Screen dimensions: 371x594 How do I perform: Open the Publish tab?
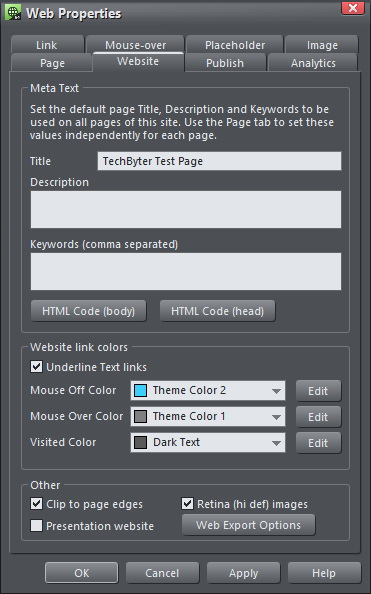[225, 63]
